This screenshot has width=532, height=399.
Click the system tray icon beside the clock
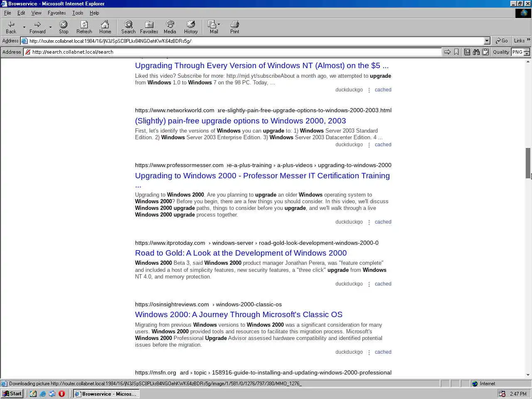click(502, 394)
